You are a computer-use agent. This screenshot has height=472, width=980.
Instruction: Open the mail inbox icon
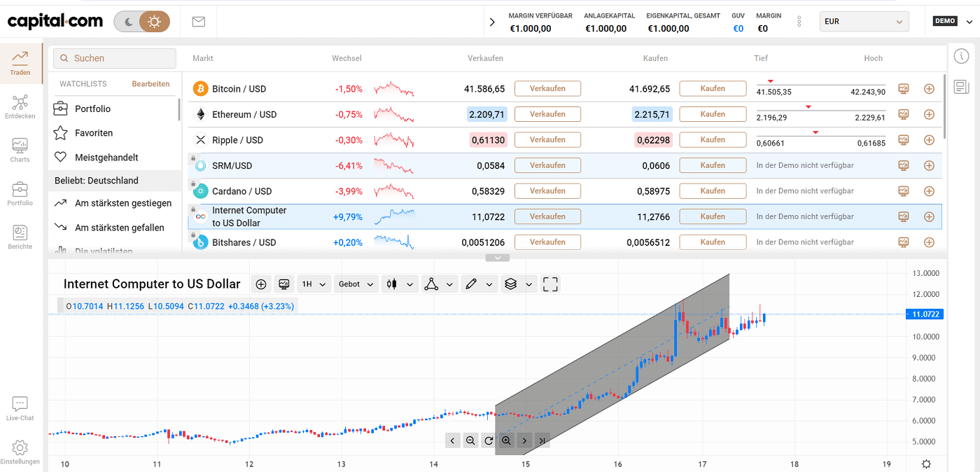point(199,22)
